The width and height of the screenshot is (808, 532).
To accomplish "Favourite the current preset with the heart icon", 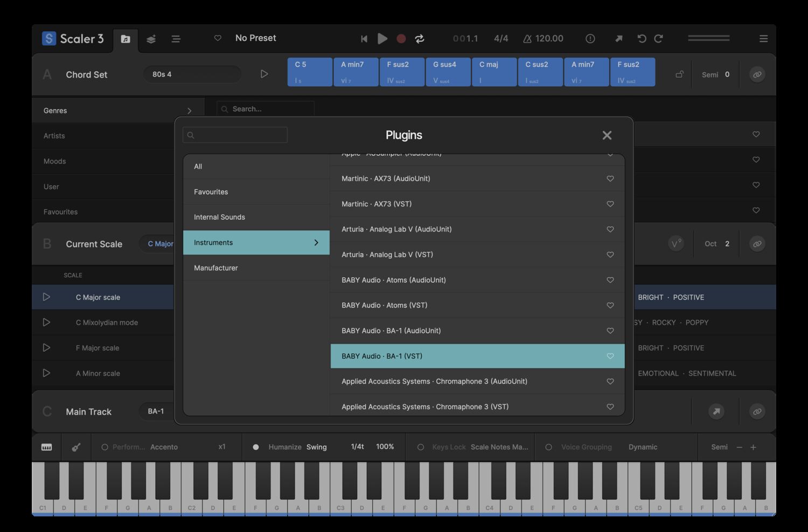I will (x=218, y=38).
